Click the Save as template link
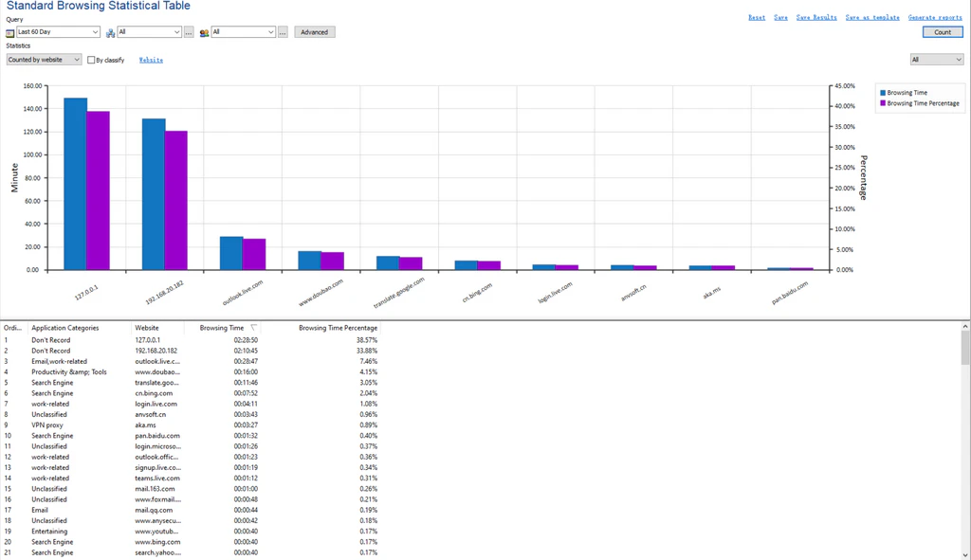The height and width of the screenshot is (560, 971). (872, 17)
